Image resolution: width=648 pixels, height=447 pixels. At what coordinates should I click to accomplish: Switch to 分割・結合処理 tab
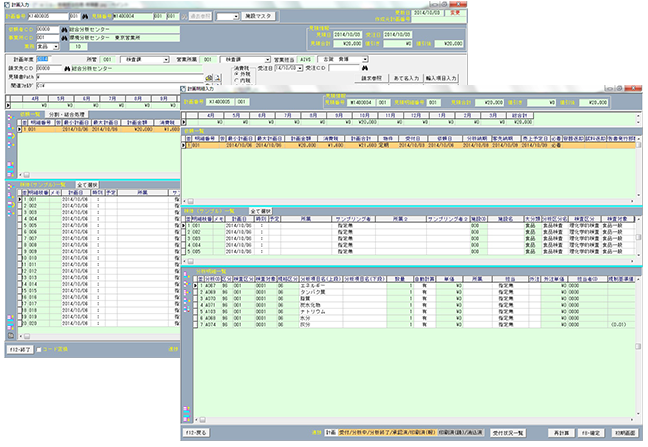67,114
